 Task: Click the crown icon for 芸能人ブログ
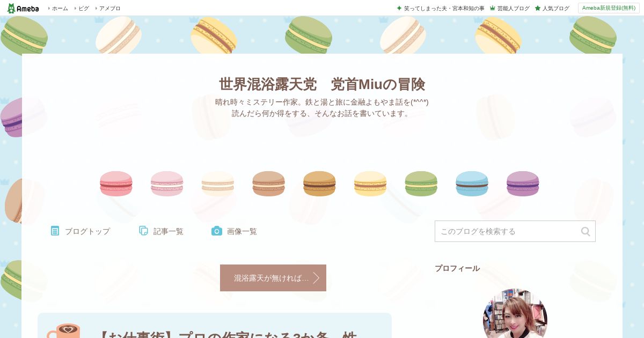tap(493, 8)
